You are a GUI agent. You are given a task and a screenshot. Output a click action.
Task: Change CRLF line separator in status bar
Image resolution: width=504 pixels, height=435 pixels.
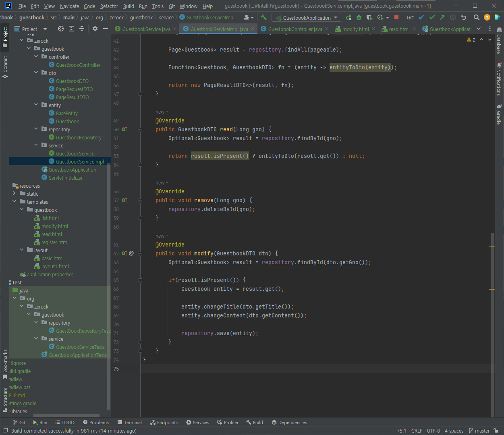tap(417, 431)
